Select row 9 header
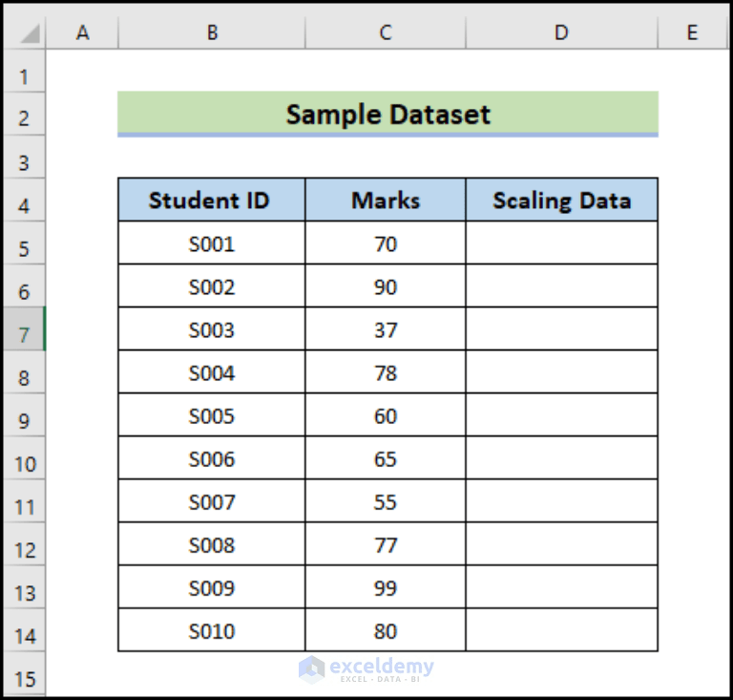733x700 pixels. [25, 414]
